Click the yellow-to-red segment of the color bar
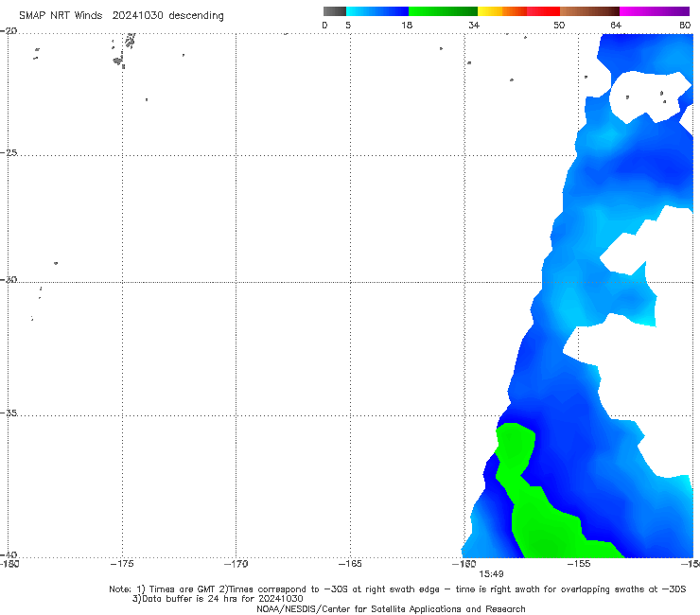 (x=518, y=11)
